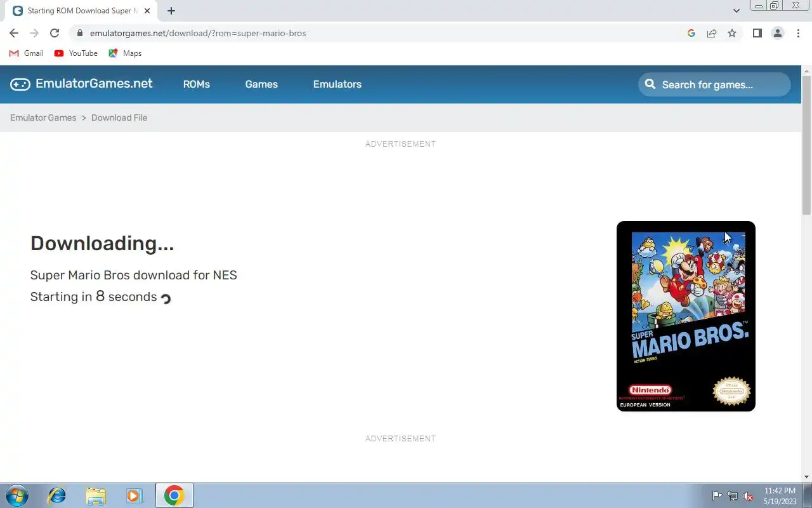The width and height of the screenshot is (812, 508).
Task: Open the Maps bookmark
Action: [x=125, y=53]
